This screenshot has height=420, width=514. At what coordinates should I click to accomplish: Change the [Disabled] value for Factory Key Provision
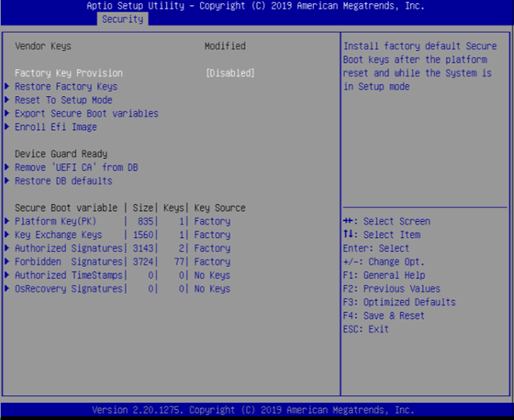click(x=230, y=73)
